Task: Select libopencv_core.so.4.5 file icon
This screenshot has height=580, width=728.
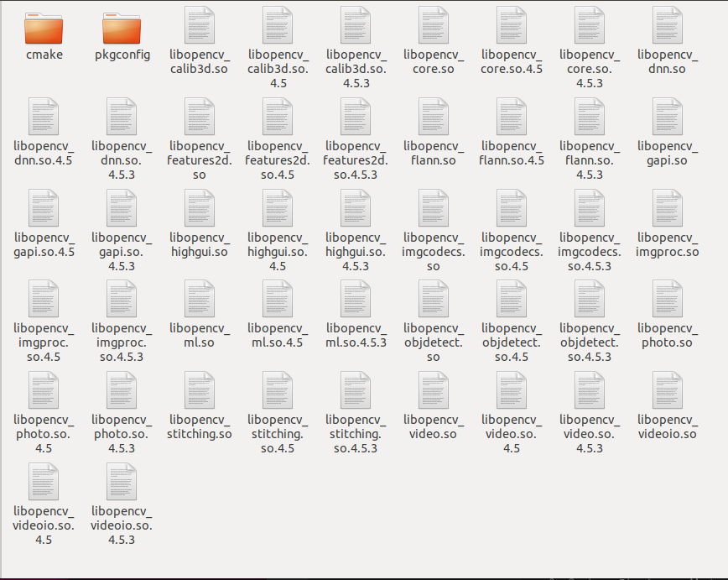Action: pyautogui.click(x=512, y=25)
